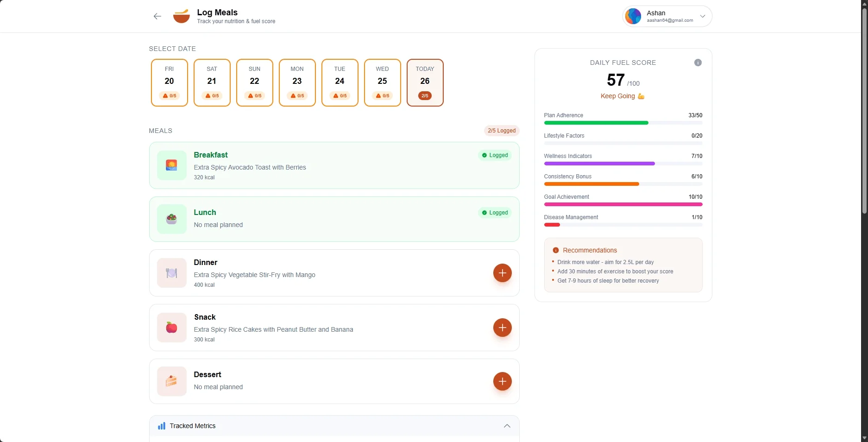
Task: Click the 2/5 Logged meals badge
Action: [x=501, y=131]
